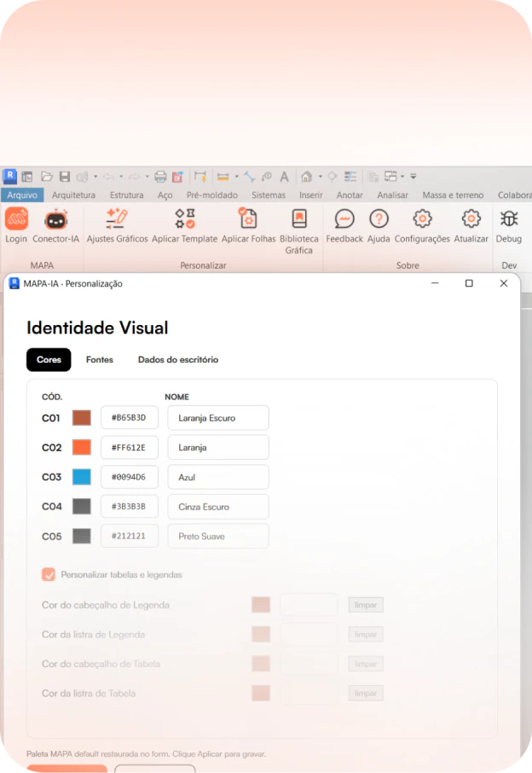The image size is (532, 773).
Task: Select the Cores tab
Action: click(49, 359)
